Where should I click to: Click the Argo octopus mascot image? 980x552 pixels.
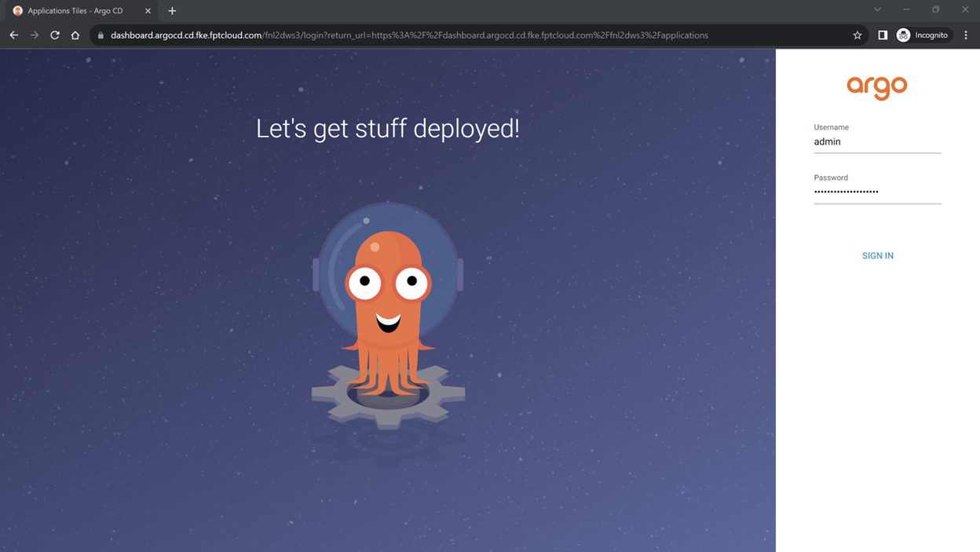(388, 314)
